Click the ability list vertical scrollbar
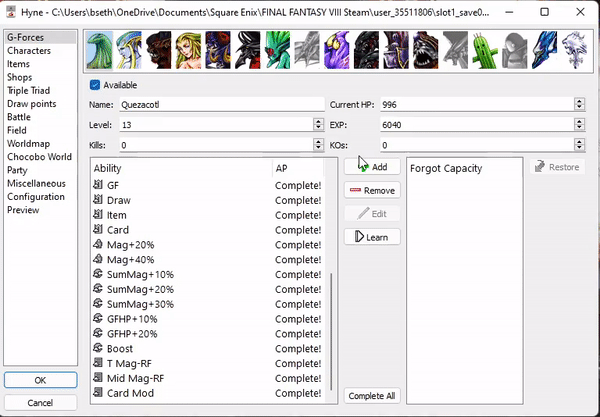 (x=331, y=331)
